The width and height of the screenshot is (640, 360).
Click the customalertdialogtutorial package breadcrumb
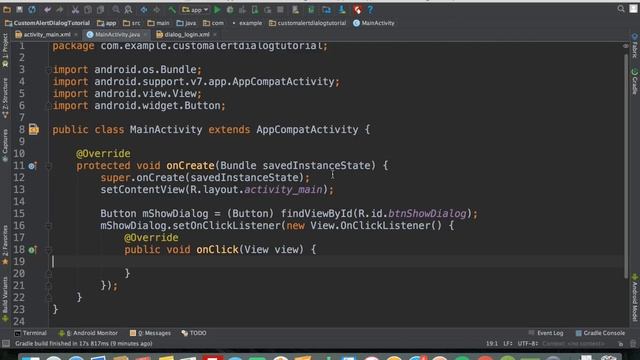coord(307,23)
